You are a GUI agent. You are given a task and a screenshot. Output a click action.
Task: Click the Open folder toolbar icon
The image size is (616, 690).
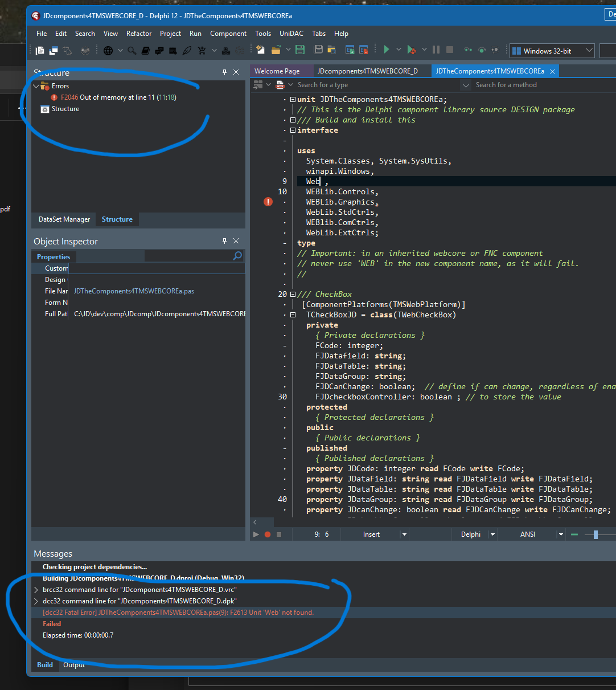276,50
